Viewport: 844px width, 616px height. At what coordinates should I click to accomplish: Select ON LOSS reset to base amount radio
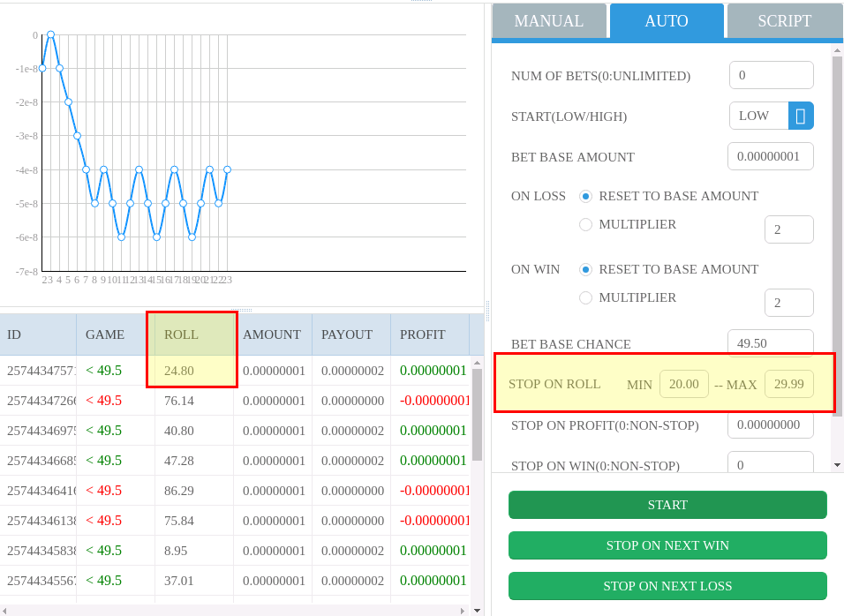585,197
